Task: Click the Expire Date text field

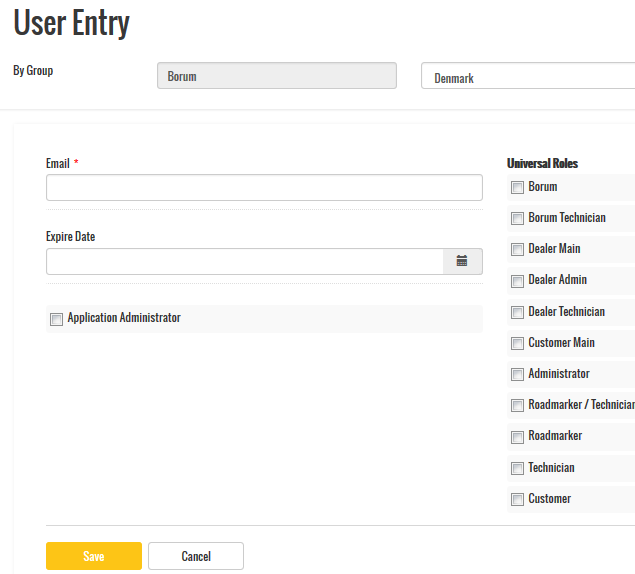Action: click(x=245, y=261)
